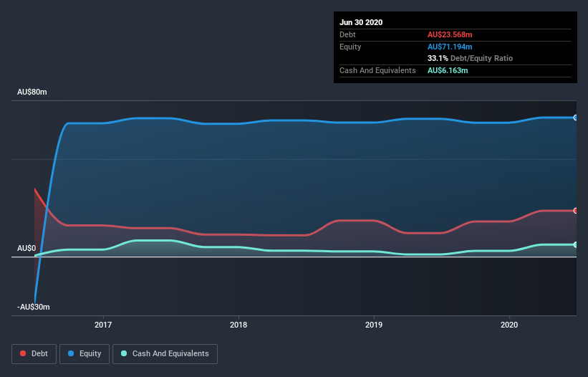588x377 pixels.
Task: Select the Debt endpoint marker on chart
Action: coord(575,211)
